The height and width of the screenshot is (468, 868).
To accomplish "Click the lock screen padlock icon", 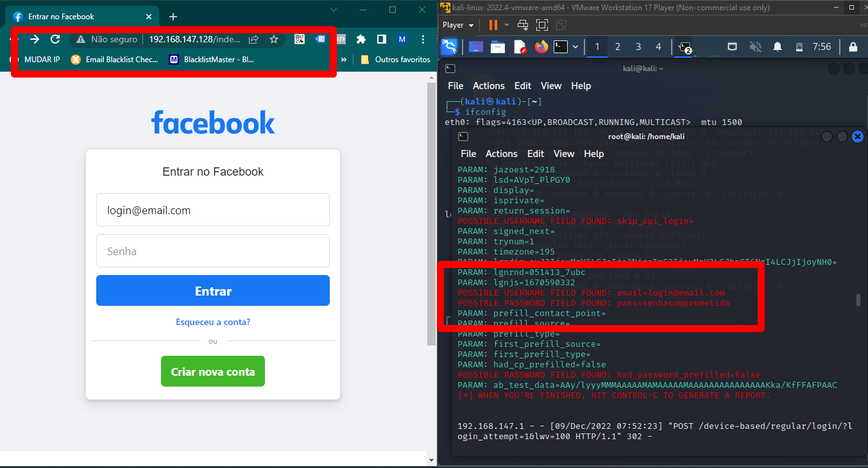I will click(x=853, y=47).
